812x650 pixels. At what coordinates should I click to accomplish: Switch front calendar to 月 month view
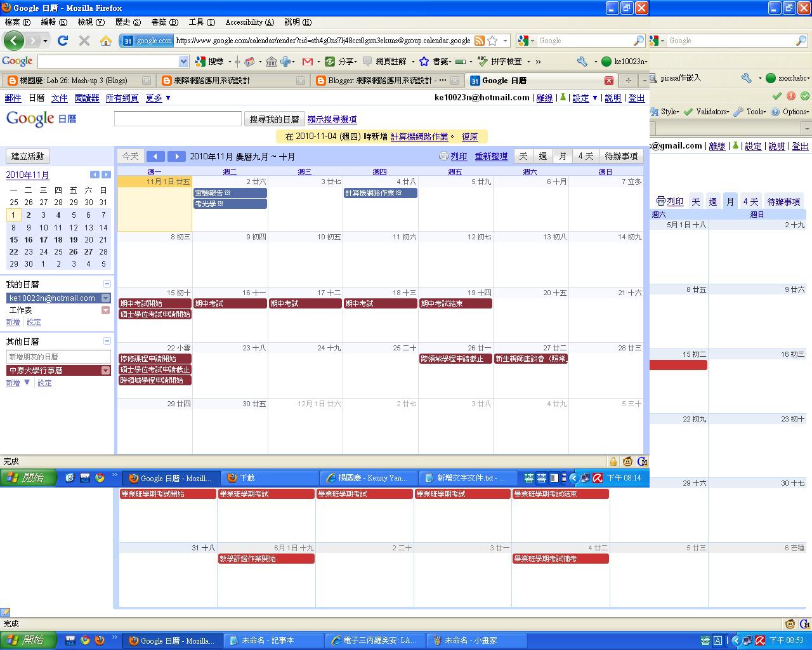tap(562, 156)
